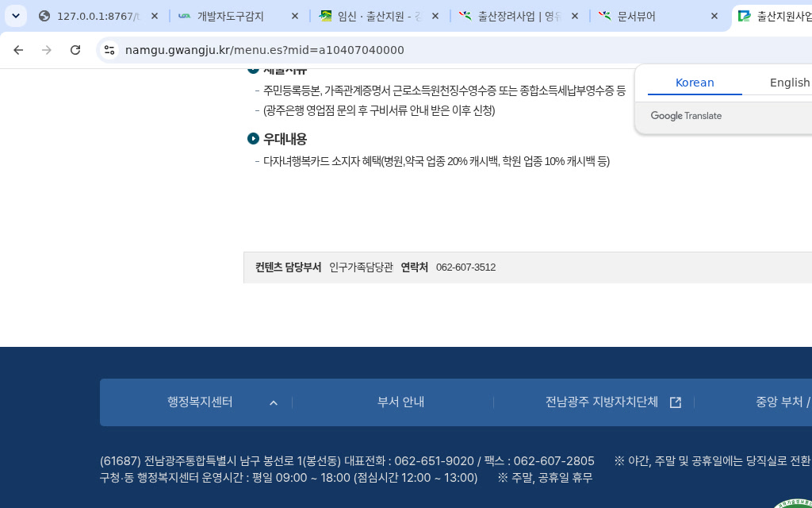Click the 임신·출산지원 tab favicon
Image resolution: width=812 pixels, height=508 pixels.
325,16
